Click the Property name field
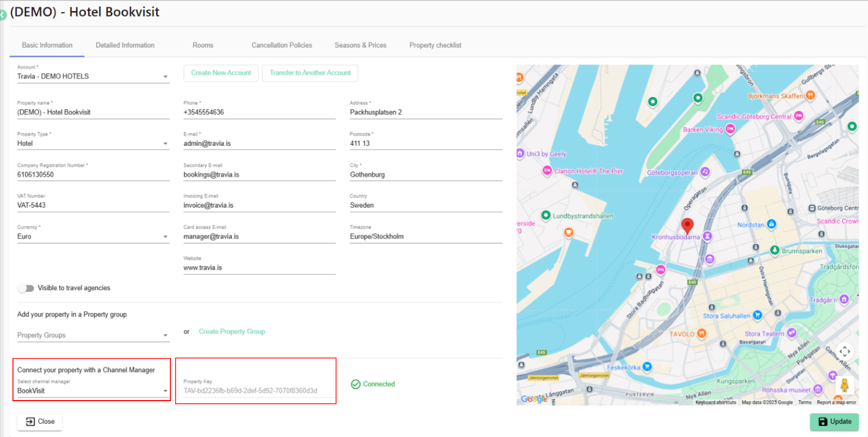Screen dimensions: 868x437 [93, 112]
